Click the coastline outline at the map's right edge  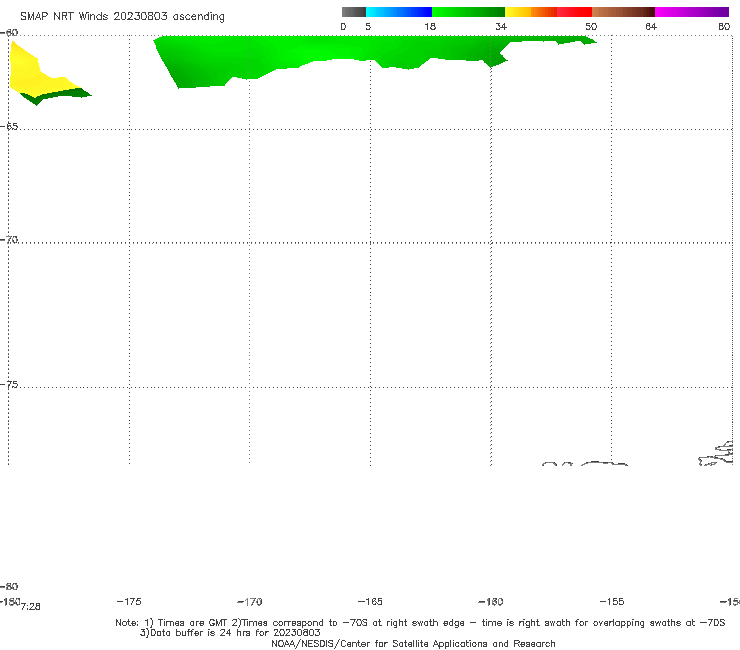(x=716, y=454)
